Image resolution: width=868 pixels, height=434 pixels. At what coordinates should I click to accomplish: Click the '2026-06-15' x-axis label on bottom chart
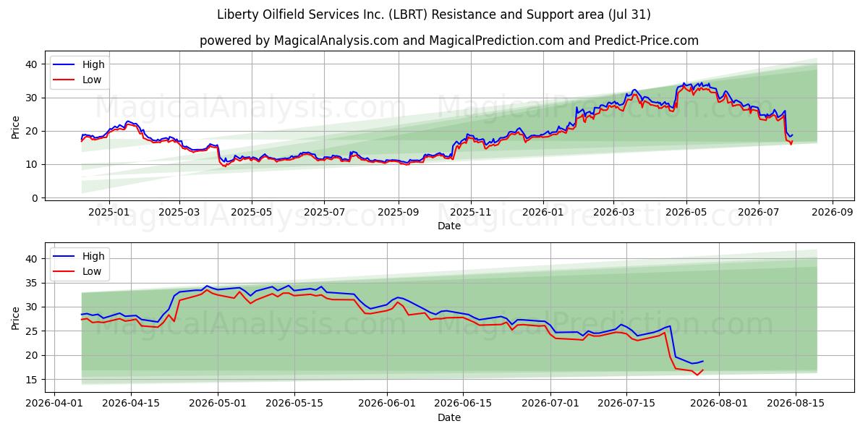coord(463,404)
